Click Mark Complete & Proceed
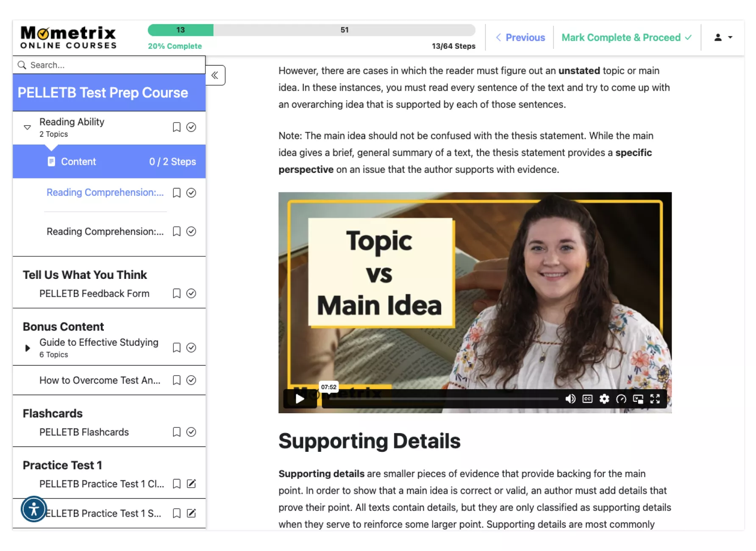 (x=626, y=37)
